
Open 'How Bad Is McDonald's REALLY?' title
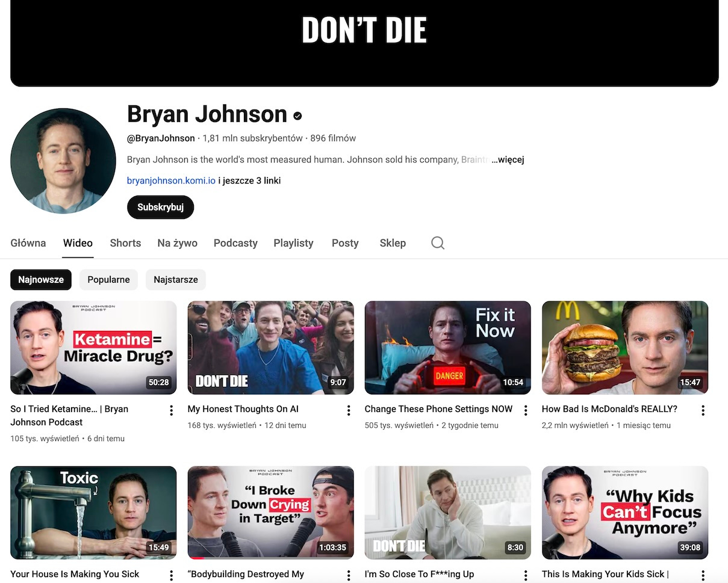[x=609, y=409]
